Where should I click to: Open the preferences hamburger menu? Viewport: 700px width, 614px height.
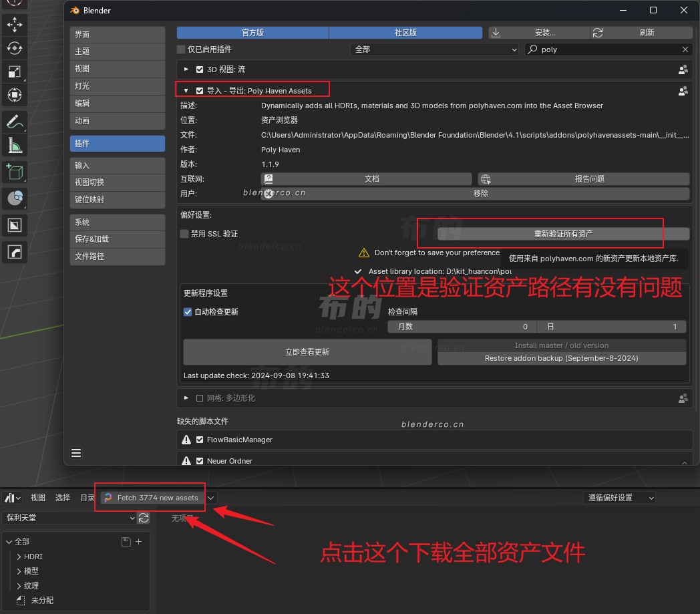point(76,453)
